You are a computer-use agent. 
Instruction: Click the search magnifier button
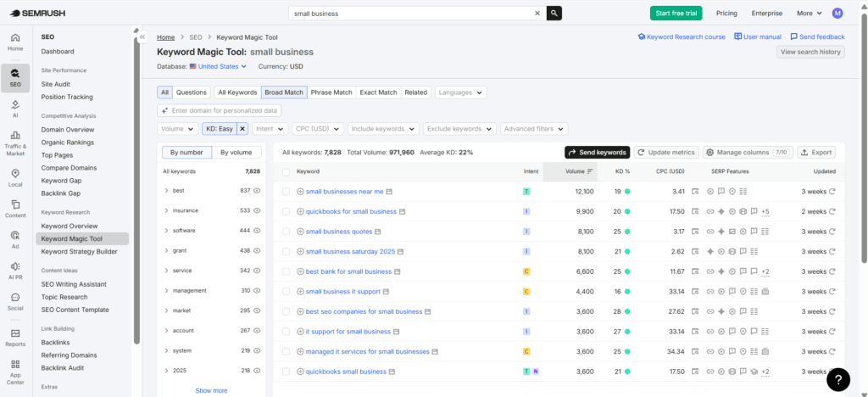[554, 14]
